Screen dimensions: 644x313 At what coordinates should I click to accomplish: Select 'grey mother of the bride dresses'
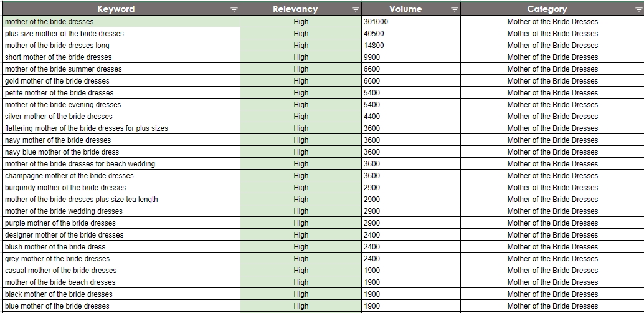coord(121,259)
